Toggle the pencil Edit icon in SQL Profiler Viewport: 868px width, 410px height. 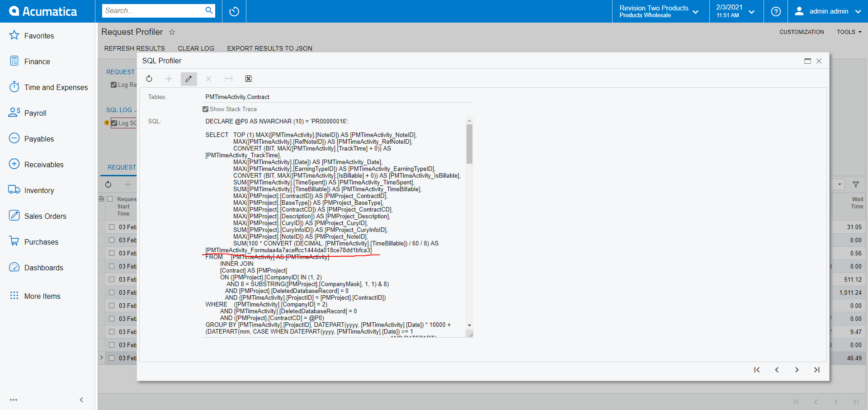pos(189,79)
